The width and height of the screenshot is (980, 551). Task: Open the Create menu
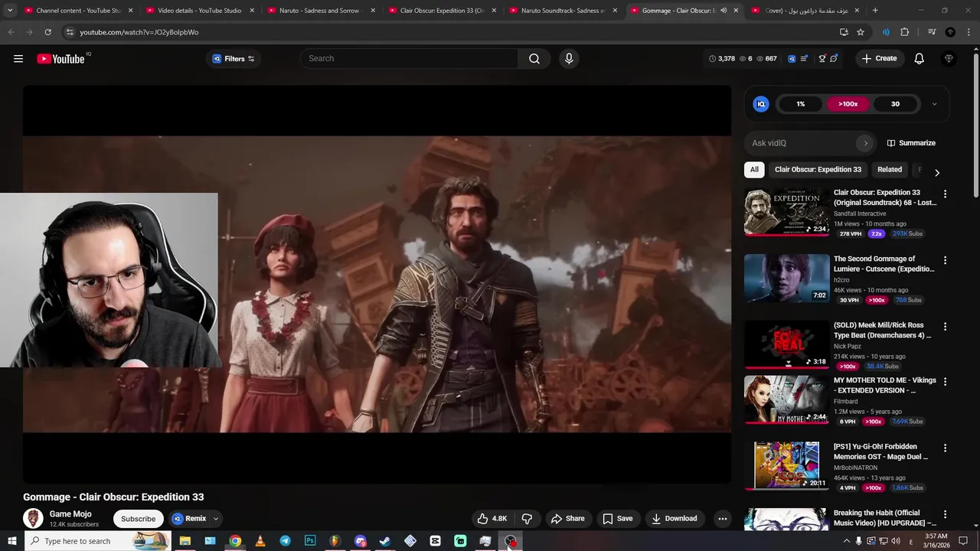click(x=879, y=58)
